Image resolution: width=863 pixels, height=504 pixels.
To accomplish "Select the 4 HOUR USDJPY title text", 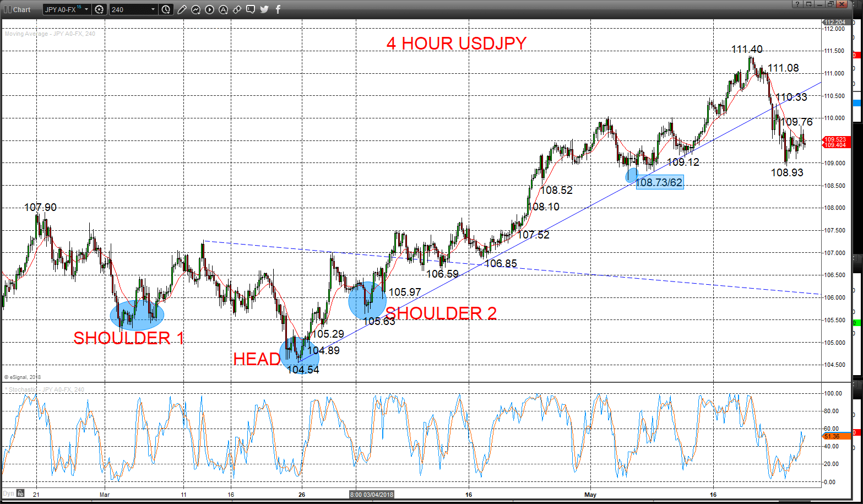I will click(457, 43).
